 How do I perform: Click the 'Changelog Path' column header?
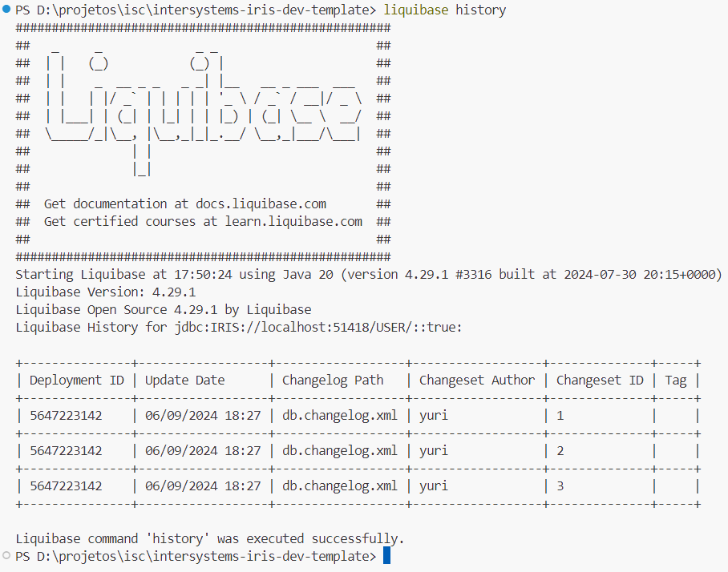[333, 380]
